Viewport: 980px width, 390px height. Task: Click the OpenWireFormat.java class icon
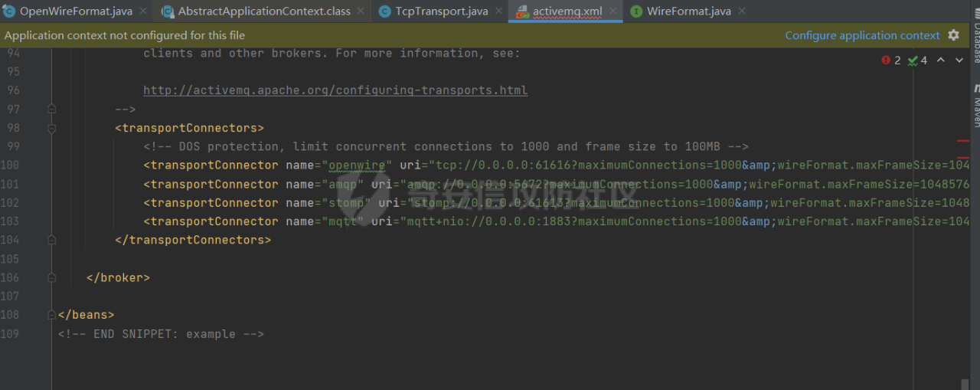pyautogui.click(x=9, y=11)
